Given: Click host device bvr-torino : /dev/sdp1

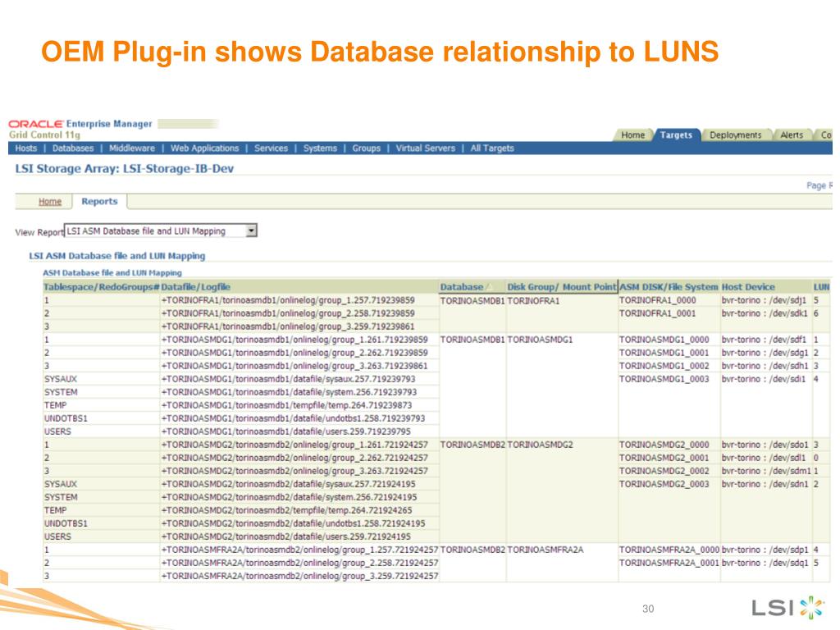Looking at the screenshot, I should [x=765, y=550].
